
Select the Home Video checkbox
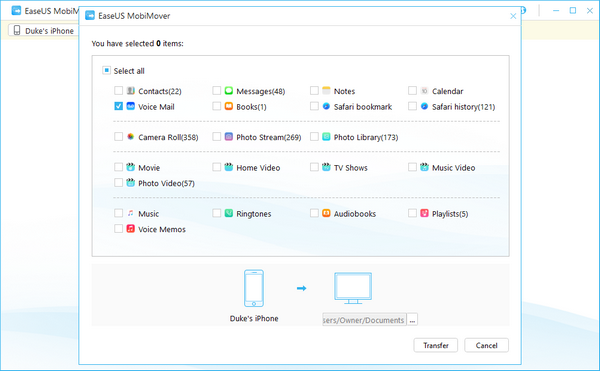(216, 167)
